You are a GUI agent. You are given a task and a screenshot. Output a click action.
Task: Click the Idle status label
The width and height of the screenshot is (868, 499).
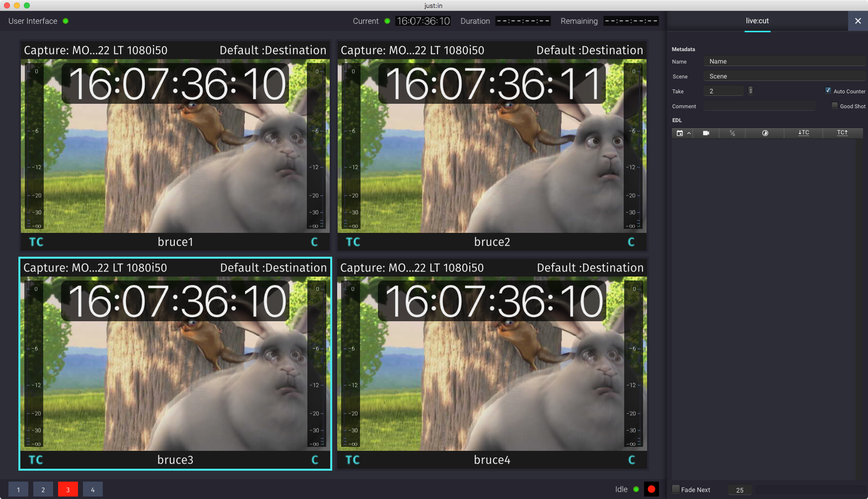[621, 489]
